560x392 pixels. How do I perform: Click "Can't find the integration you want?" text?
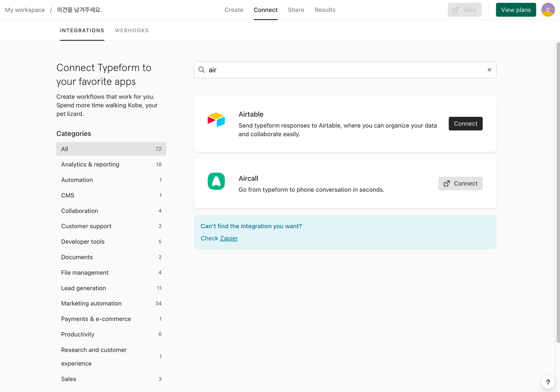(x=251, y=226)
